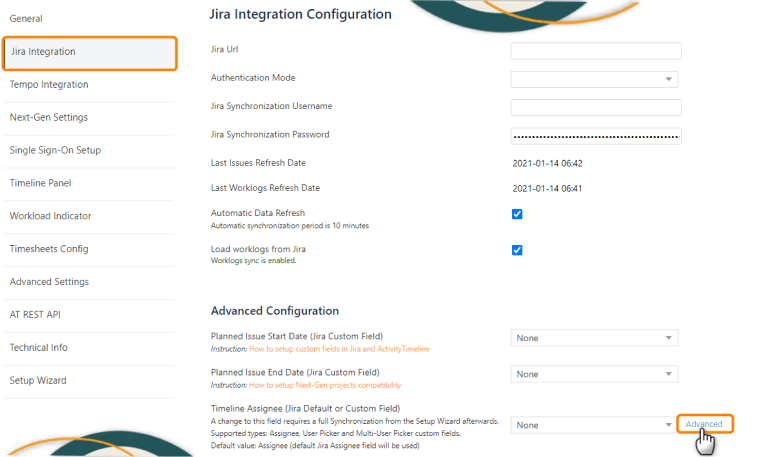Screen dimensions: 770x457
Task: Focus the Jira Url input field
Action: [596, 51]
